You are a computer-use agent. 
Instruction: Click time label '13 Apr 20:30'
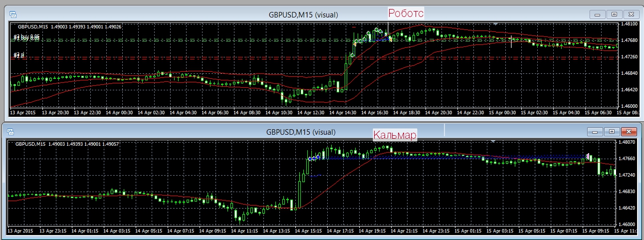[55, 113]
